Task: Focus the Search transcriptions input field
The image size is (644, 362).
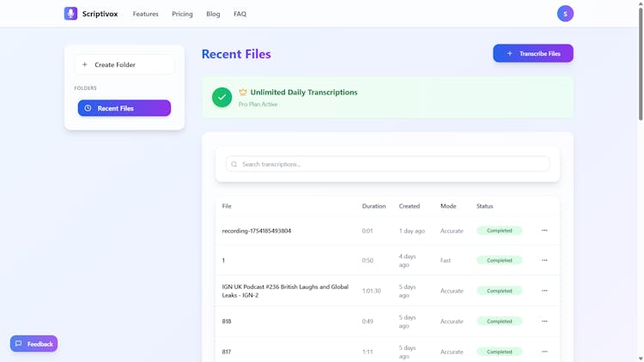Action: point(391,164)
